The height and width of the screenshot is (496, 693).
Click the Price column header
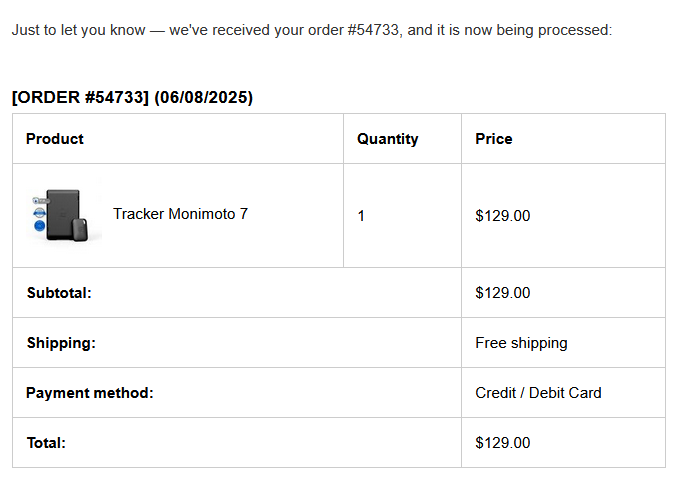pos(493,139)
